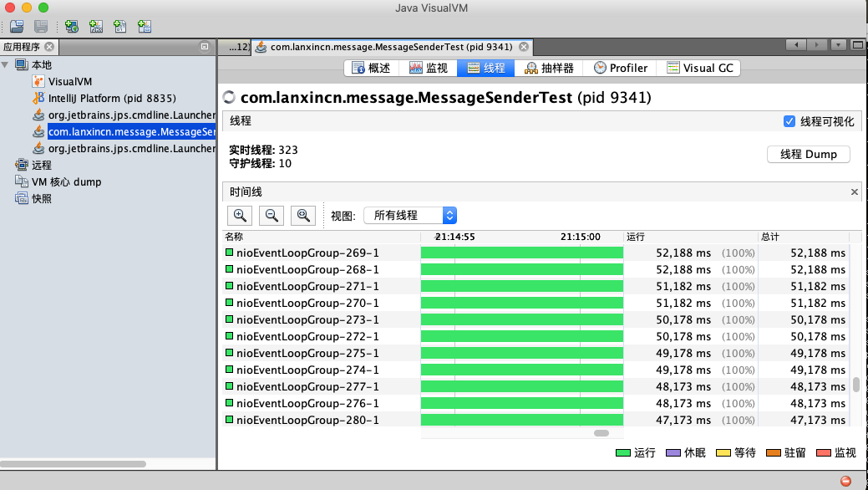Click the red 监视 legend swatch
The image size is (868, 490).
823,453
